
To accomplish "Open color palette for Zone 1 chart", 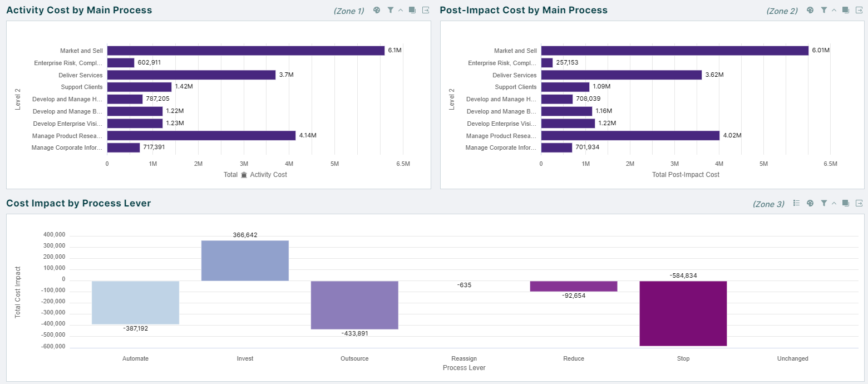I will point(377,10).
